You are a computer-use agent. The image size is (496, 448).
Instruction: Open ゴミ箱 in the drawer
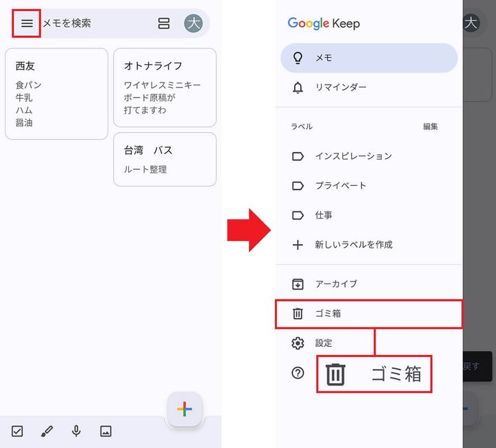pos(369,314)
